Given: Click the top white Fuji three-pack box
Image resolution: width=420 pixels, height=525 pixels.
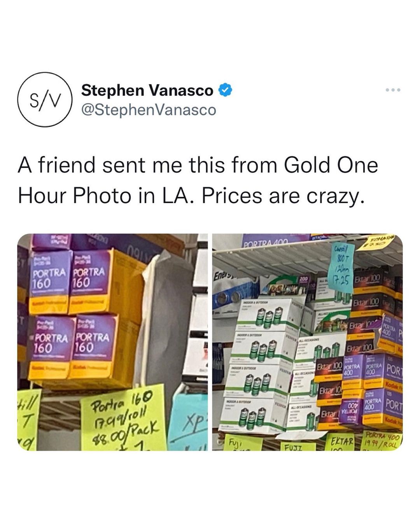Looking at the screenshot, I should [270, 314].
